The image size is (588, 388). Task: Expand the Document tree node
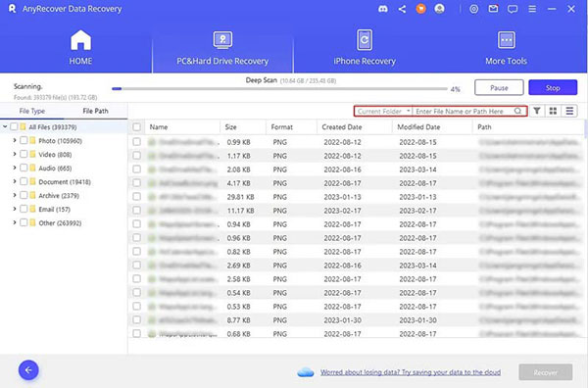tap(15, 181)
